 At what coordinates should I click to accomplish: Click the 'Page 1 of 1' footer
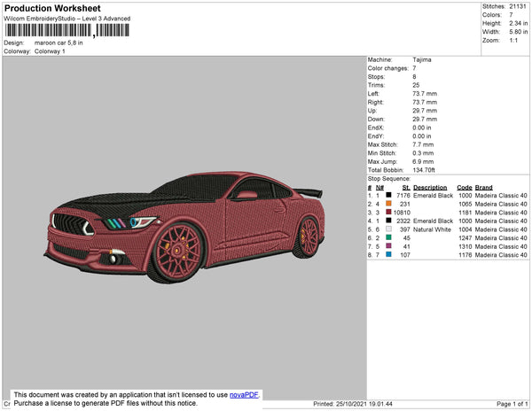pyautogui.click(x=512, y=404)
